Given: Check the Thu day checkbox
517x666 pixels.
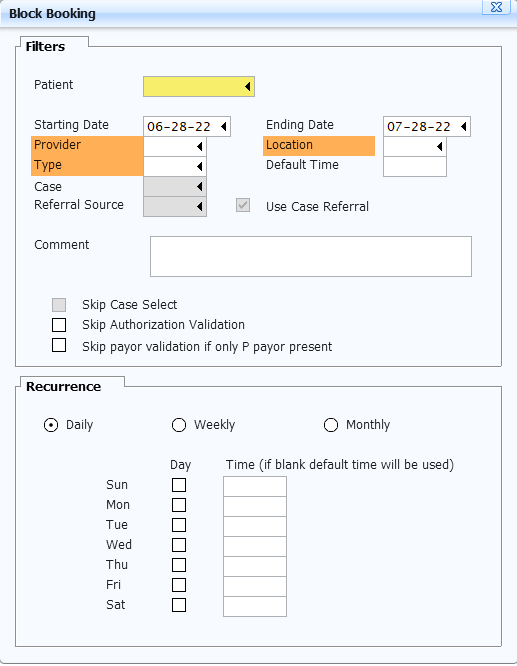Looking at the screenshot, I should pyautogui.click(x=179, y=565).
